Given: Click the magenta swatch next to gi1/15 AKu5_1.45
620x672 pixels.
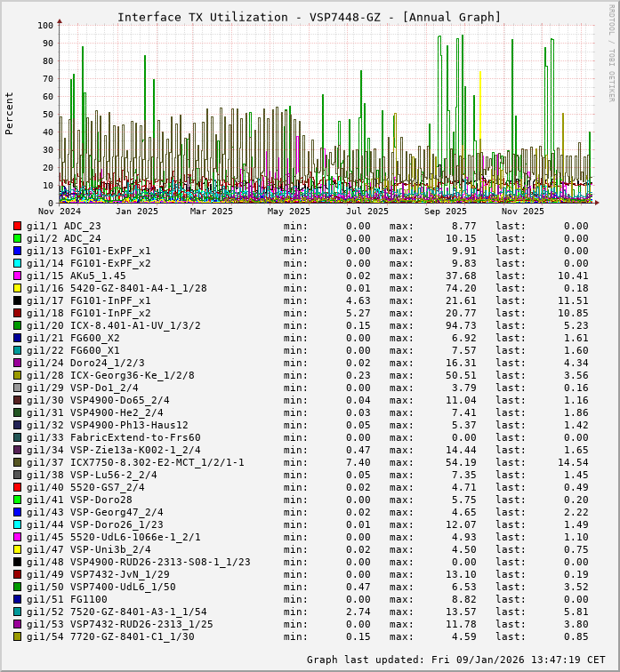Looking at the screenshot, I should pyautogui.click(x=17, y=276).
